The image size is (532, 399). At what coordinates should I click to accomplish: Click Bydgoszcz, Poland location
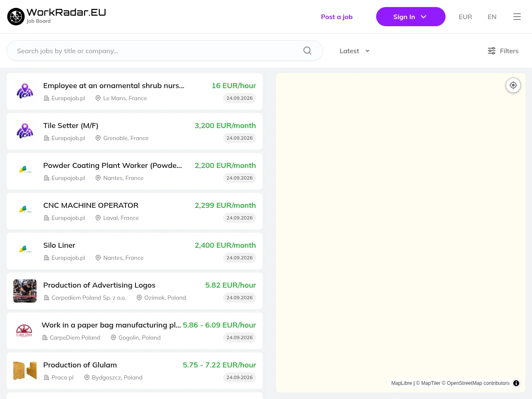[117, 377]
